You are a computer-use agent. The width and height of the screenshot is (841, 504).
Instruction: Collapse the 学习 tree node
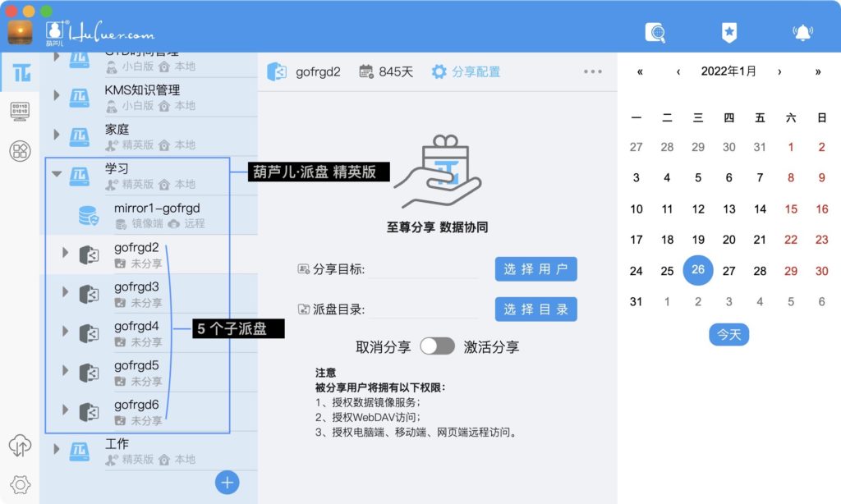57,174
